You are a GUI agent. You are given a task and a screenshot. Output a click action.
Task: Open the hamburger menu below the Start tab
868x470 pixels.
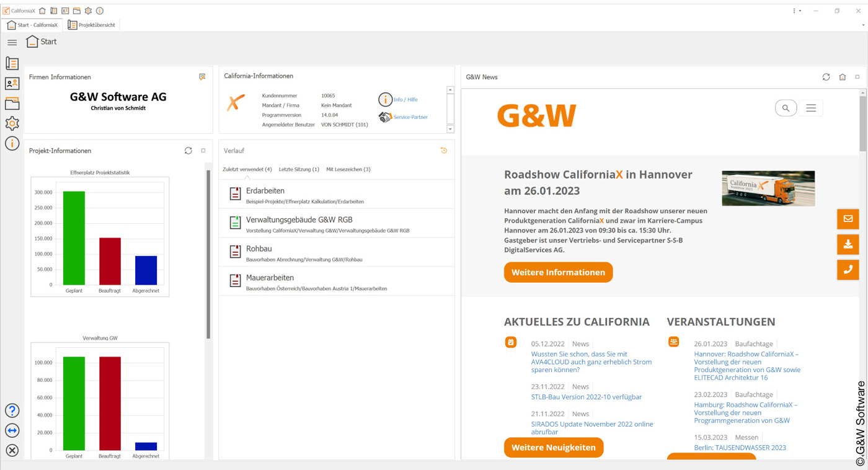coord(12,42)
